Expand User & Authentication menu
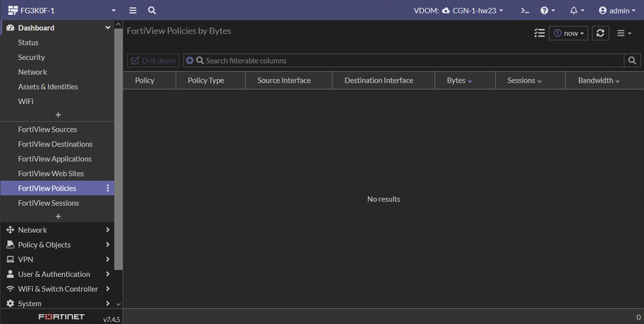 58,274
